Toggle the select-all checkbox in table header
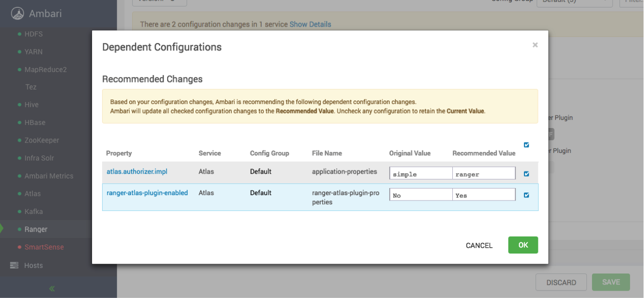Image resolution: width=644 pixels, height=298 pixels. point(526,145)
